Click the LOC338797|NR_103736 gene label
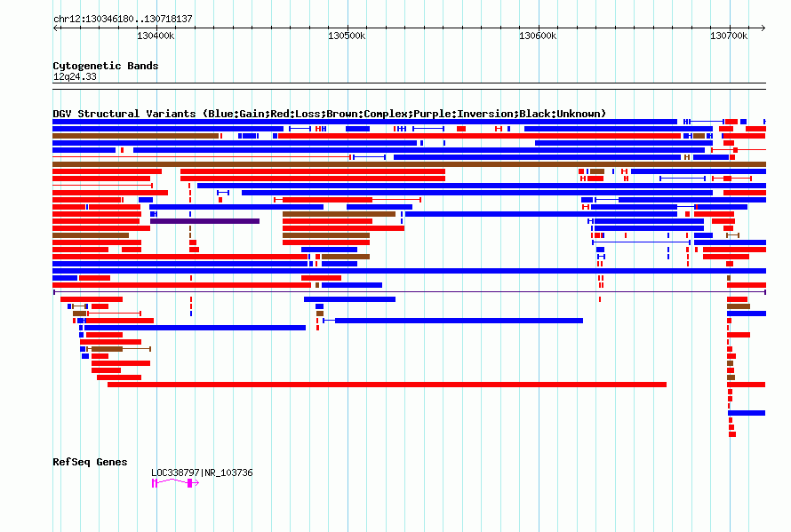 (x=202, y=472)
